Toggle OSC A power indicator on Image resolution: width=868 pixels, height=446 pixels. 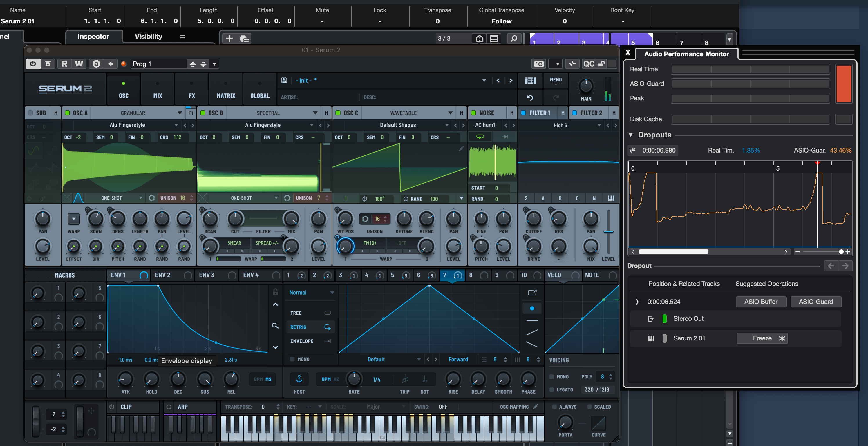pos(67,113)
